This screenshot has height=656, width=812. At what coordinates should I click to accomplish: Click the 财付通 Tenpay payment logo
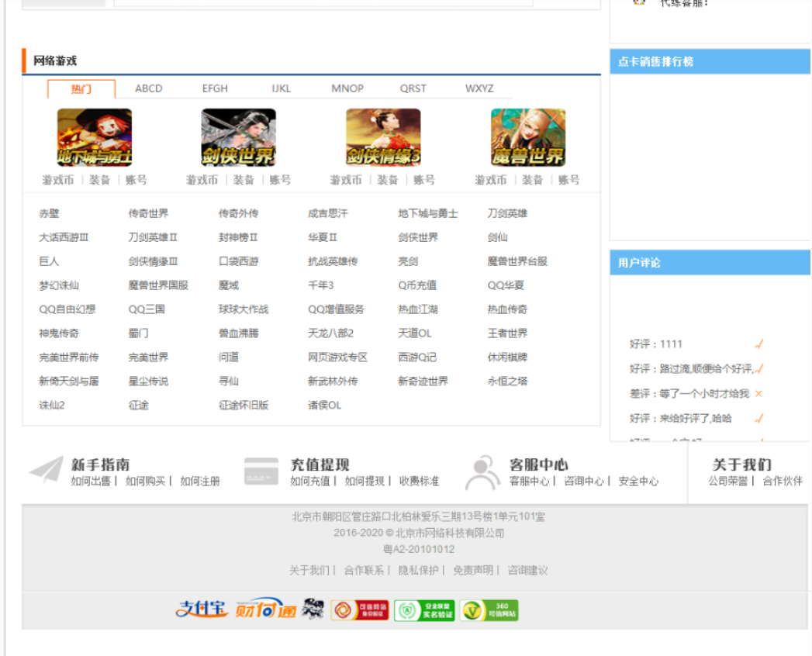tap(266, 610)
